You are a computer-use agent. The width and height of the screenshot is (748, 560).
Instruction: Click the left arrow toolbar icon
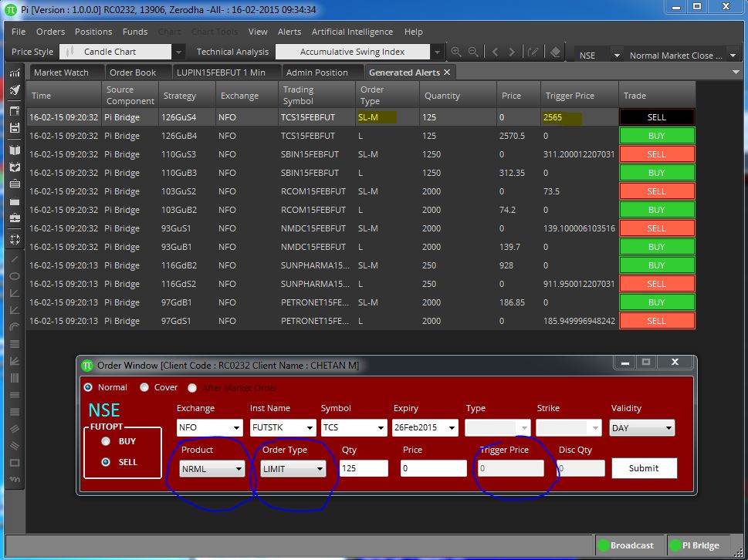tap(495, 52)
